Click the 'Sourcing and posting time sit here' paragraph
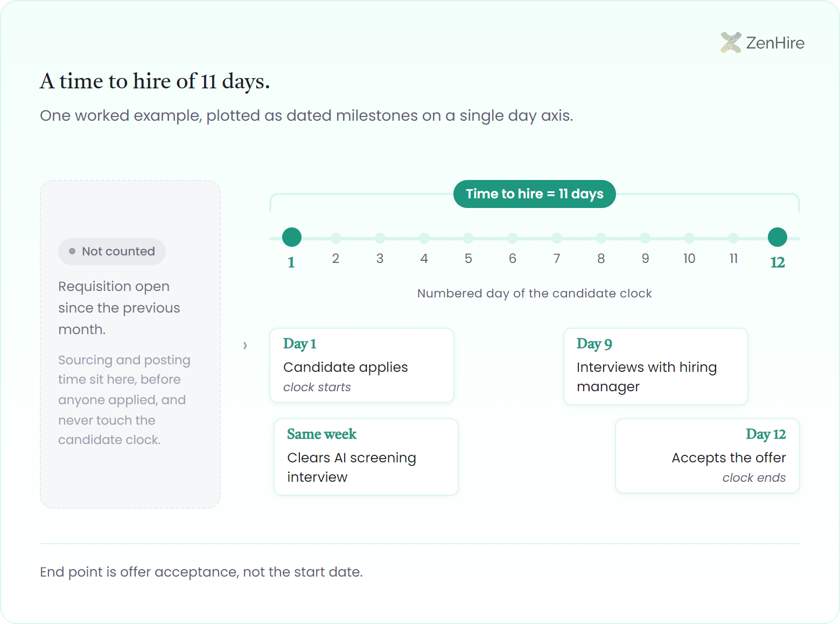The image size is (840, 624). coord(124,400)
